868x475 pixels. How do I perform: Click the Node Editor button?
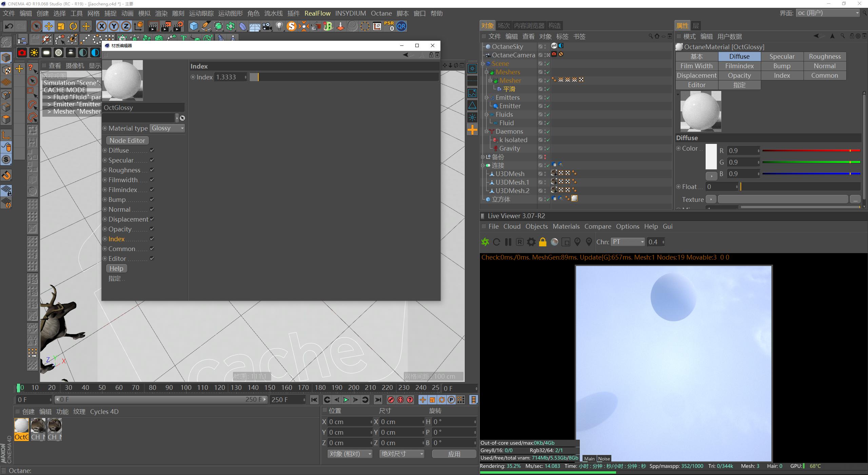127,140
